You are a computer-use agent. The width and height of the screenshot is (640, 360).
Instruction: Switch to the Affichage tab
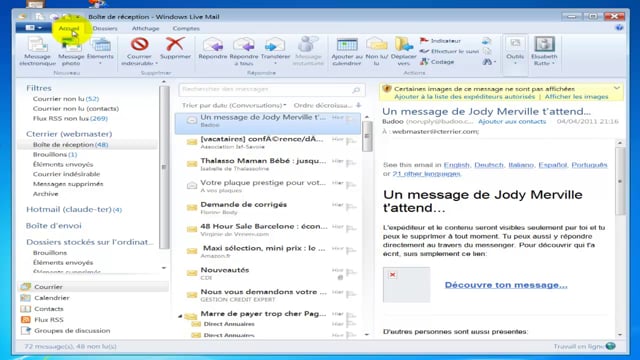(x=145, y=29)
